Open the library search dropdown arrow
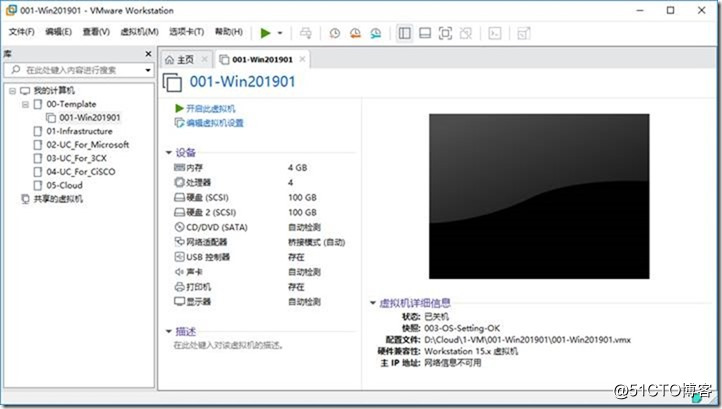The width and height of the screenshot is (722, 409). pos(148,70)
